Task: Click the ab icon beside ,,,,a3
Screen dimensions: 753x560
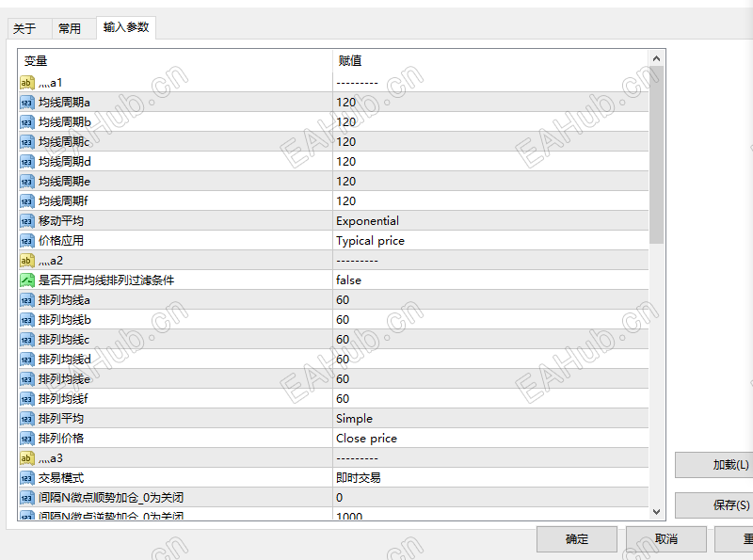Action: [x=25, y=457]
